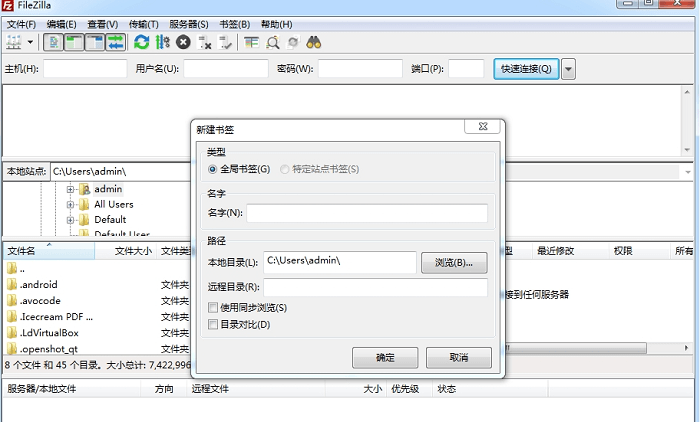Sort remote list by 最近修改 column
The height and width of the screenshot is (422, 700).
click(571, 251)
